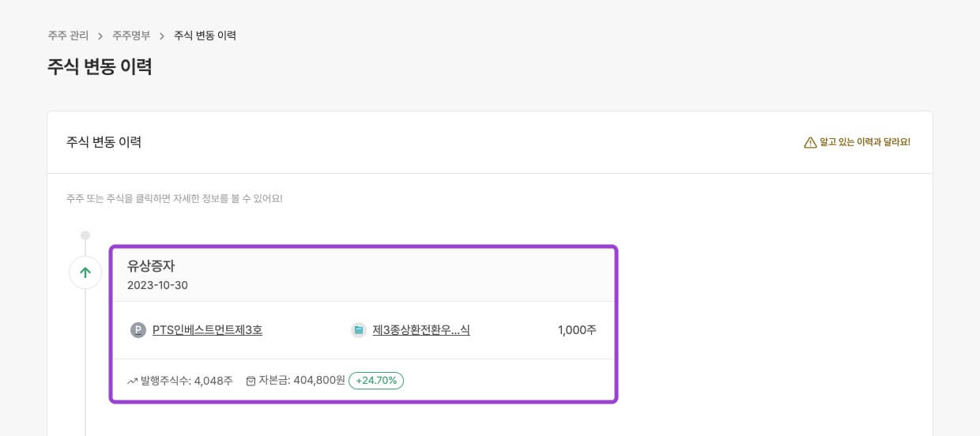This screenshot has height=436, width=980.
Task: Open the PTS인베스트먼트제3호 shareholder link
Action: pyautogui.click(x=207, y=330)
